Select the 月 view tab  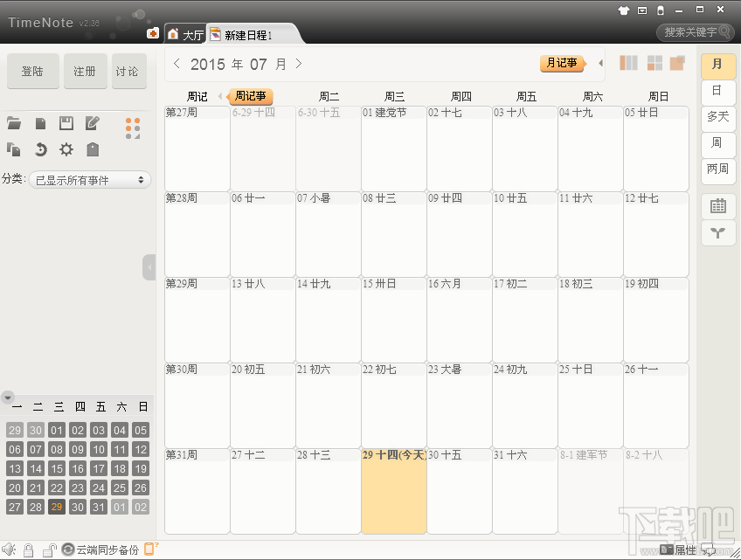[718, 65]
